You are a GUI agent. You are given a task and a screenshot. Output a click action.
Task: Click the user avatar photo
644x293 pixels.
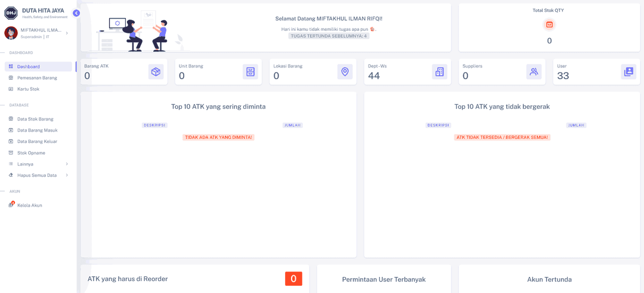pos(11,33)
